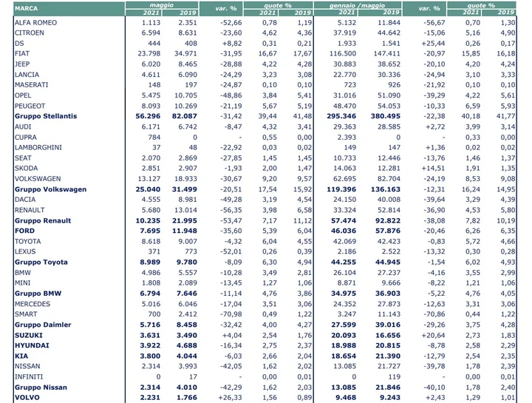The width and height of the screenshot is (532, 403).
Task: Click the LANCIA brand name
Action: click(x=27, y=75)
